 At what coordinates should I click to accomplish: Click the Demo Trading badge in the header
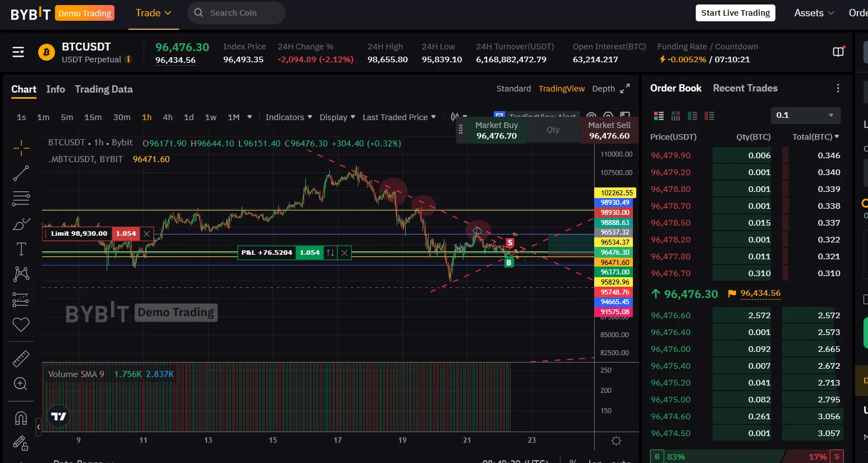[x=85, y=13]
